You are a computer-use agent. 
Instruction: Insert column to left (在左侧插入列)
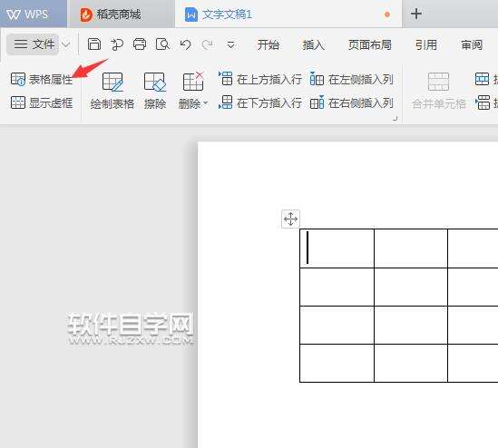(x=352, y=79)
